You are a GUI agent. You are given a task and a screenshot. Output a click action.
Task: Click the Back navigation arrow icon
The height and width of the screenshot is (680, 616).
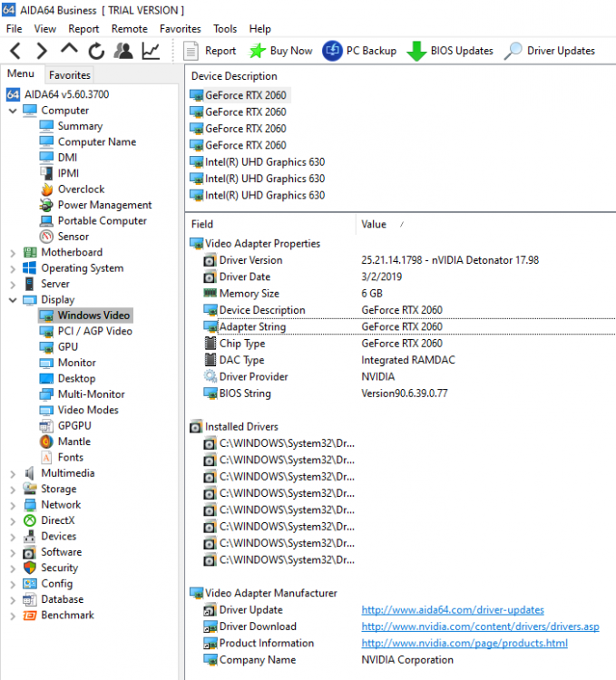pos(15,51)
